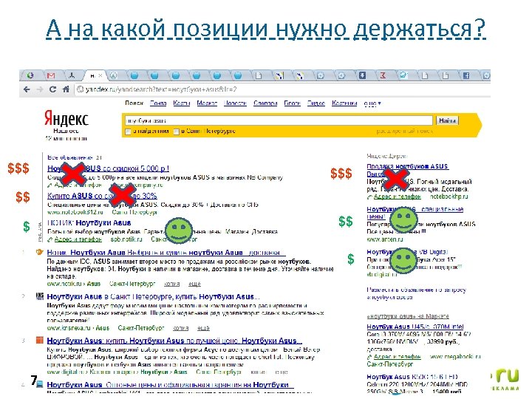Open result Ноутбуки Asus. Оптовые цены
Image resolution: width=532 pixels, height=399 pixels.
(171, 385)
